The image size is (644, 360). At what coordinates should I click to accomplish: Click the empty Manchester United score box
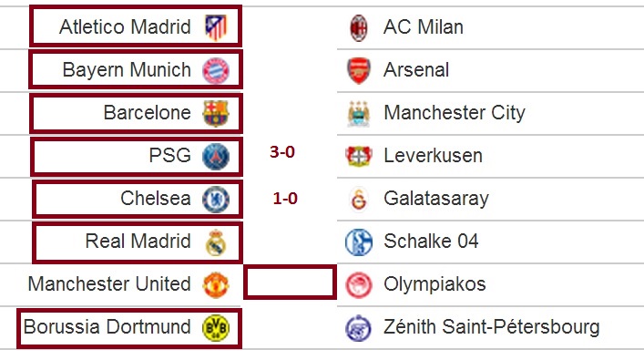pos(290,282)
